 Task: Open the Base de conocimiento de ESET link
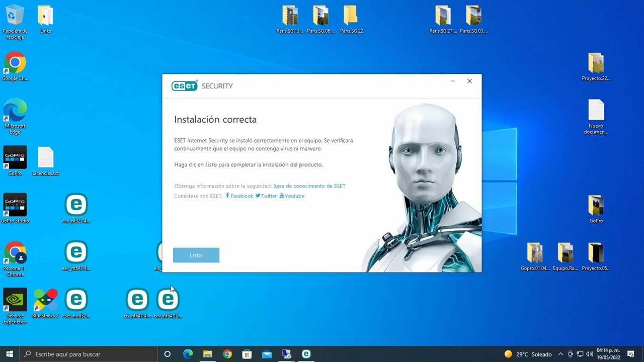[x=309, y=186]
